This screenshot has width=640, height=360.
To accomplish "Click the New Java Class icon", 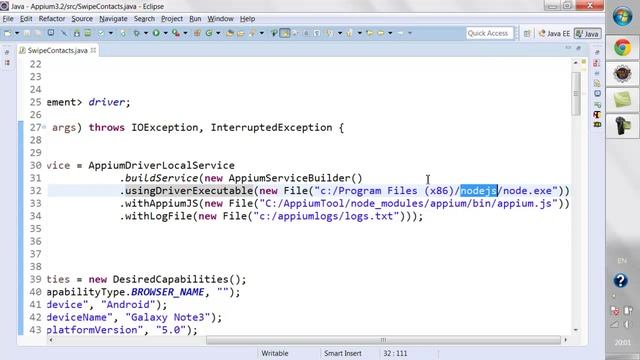I will 209,33.
